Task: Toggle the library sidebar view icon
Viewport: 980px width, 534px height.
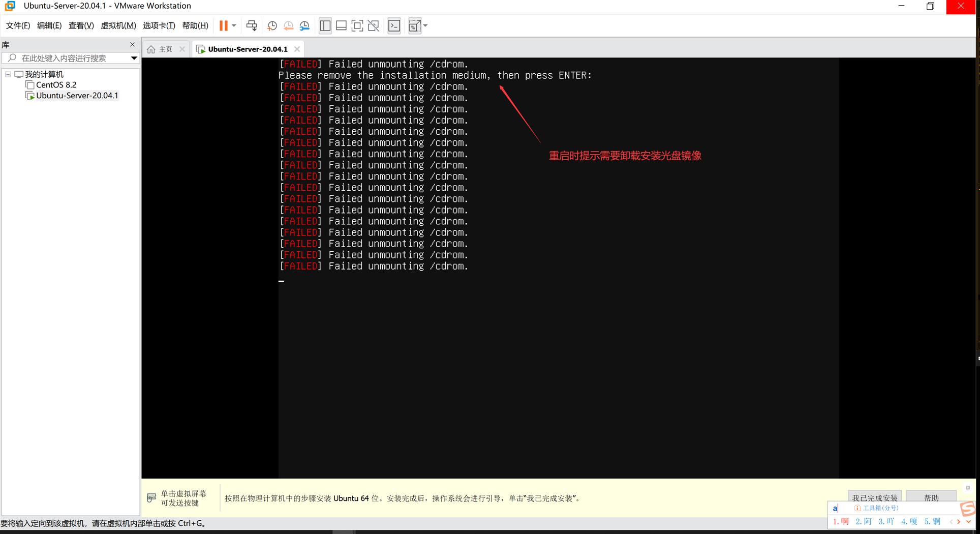Action: click(x=325, y=25)
